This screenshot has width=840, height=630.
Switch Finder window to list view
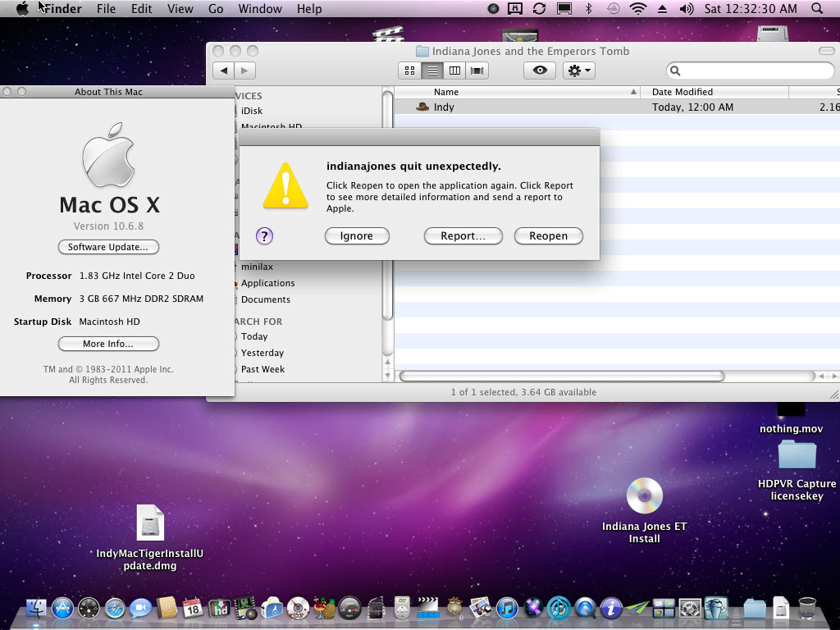click(432, 71)
